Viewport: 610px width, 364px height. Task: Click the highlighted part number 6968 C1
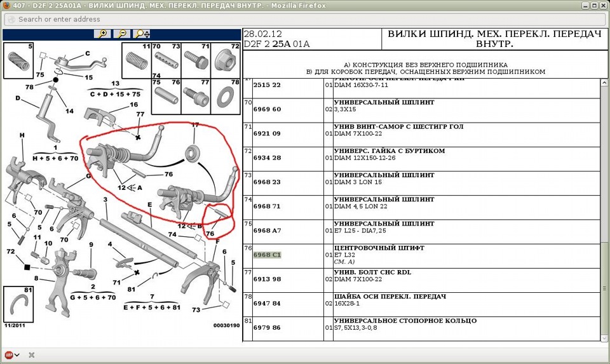pos(267,255)
